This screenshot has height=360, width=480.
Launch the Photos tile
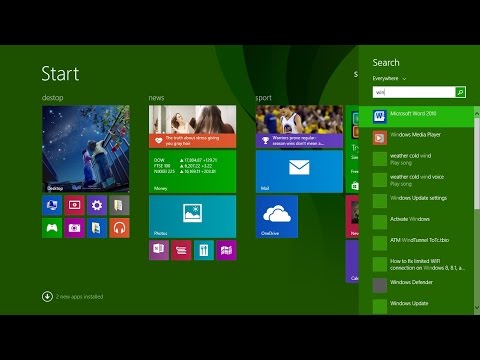pos(193,217)
